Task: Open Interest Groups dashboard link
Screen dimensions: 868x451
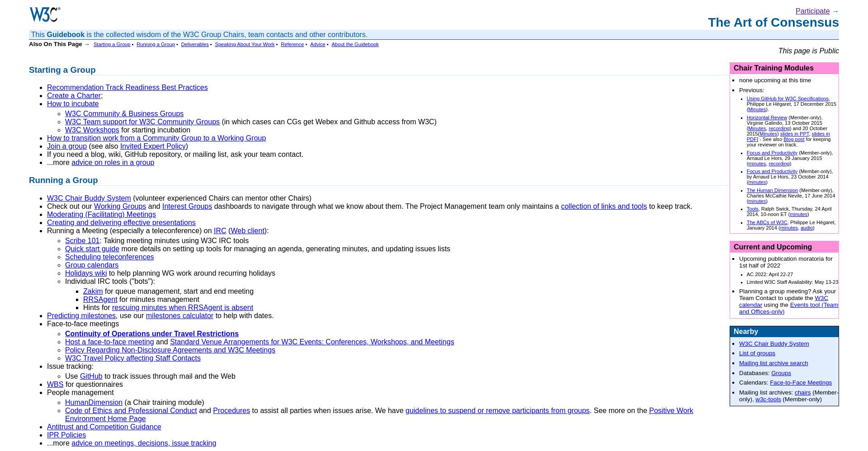Action: pyautogui.click(x=187, y=207)
